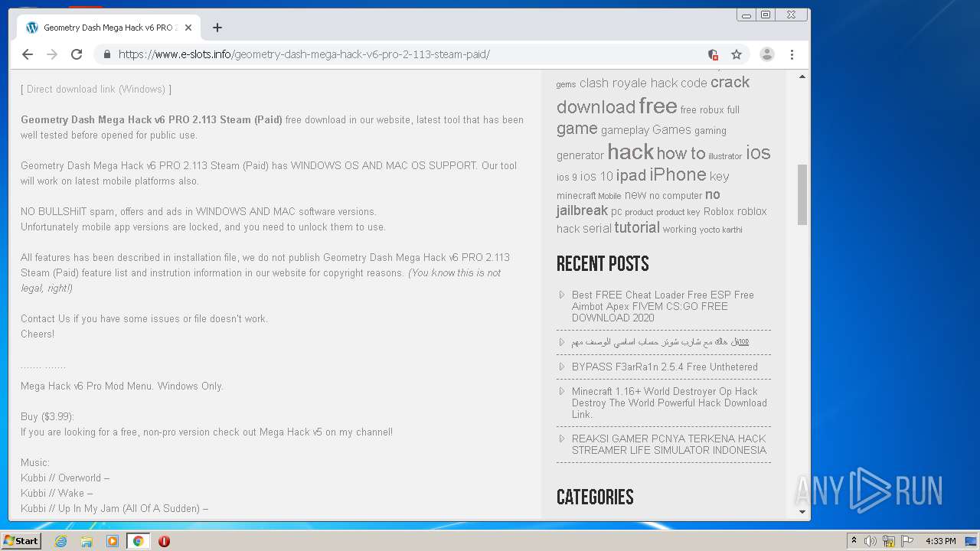The width and height of the screenshot is (980, 551).
Task: Bookmark this page with the star icon
Action: pos(737,54)
